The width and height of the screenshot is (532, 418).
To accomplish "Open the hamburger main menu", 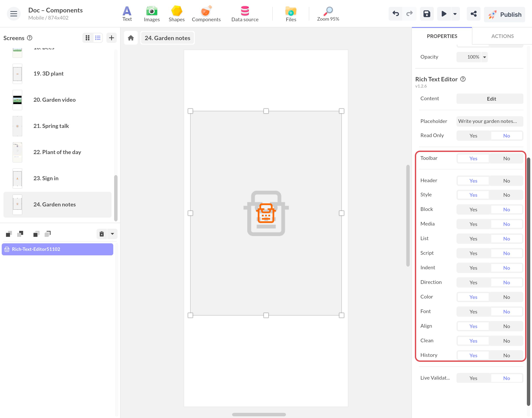I will (14, 14).
